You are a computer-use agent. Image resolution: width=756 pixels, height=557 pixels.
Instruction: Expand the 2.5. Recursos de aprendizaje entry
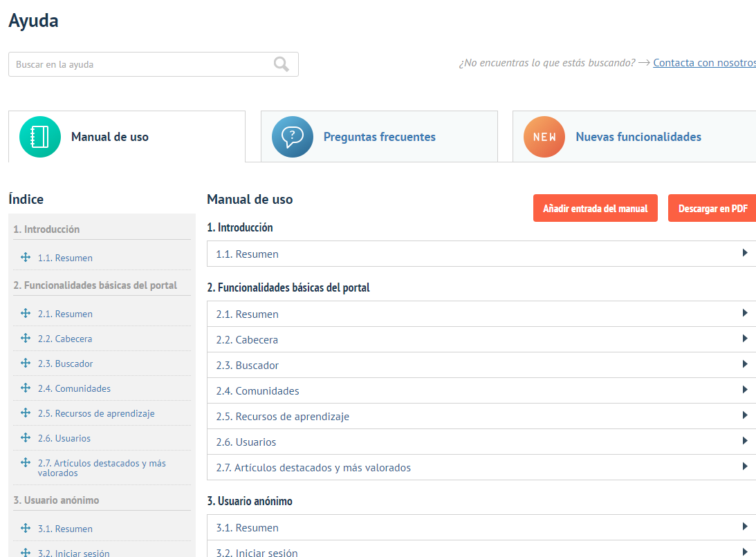[746, 415]
